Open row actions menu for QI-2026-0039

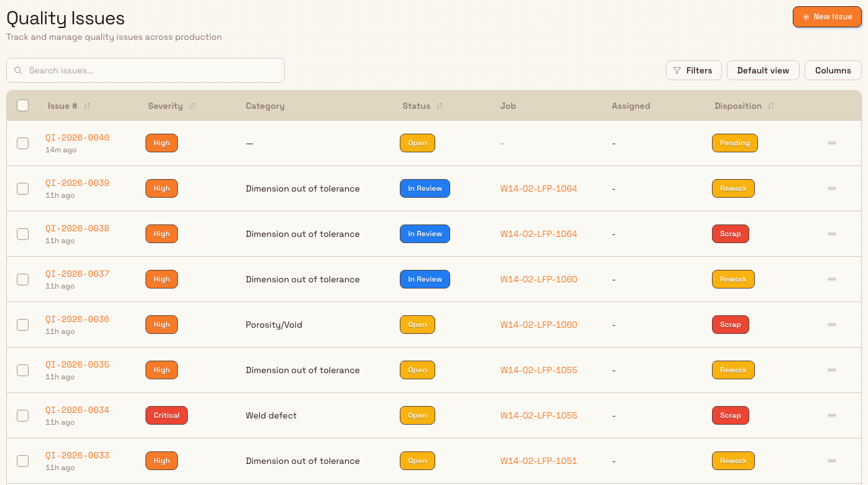click(832, 188)
